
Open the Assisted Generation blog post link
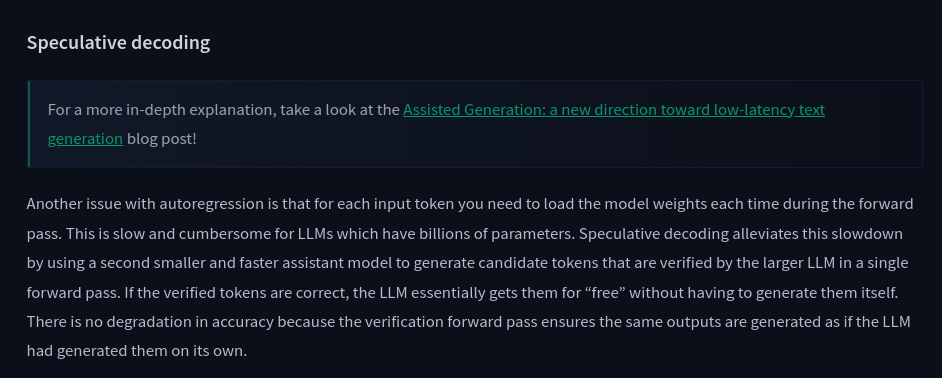pyautogui.click(x=613, y=110)
